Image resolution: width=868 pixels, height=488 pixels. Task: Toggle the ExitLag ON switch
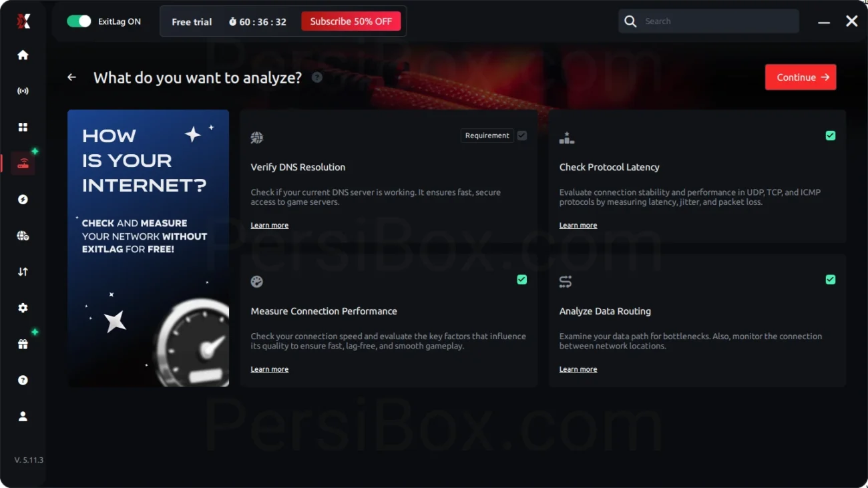pos(79,21)
